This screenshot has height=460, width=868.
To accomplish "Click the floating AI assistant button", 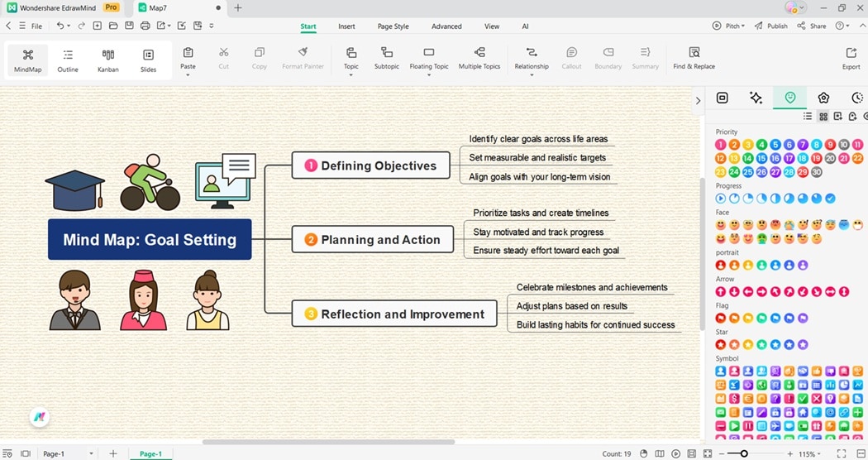I will 40,417.
